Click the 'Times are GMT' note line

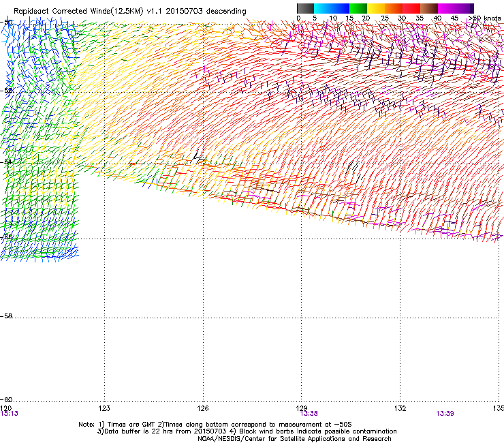pyautogui.click(x=215, y=425)
